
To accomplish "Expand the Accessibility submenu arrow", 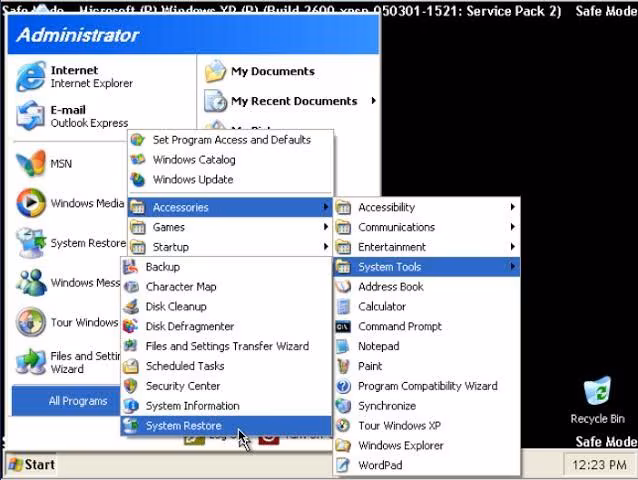I will [x=513, y=207].
